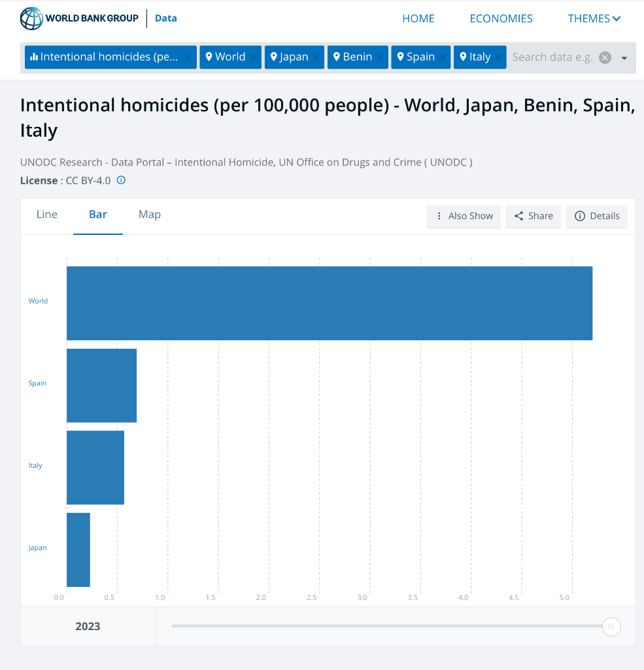Click the World Bank Group globe logo

tap(31, 18)
